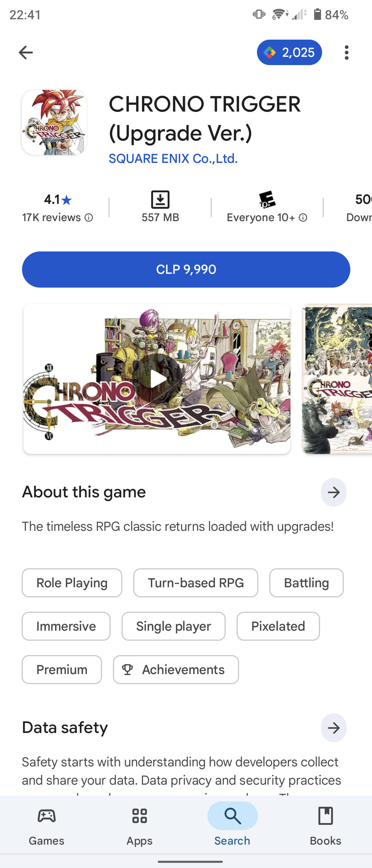Viewport: 372px width, 868px height.
Task: Open SQUARE ENIX Co.,Ltd. developer page
Action: pos(173,158)
